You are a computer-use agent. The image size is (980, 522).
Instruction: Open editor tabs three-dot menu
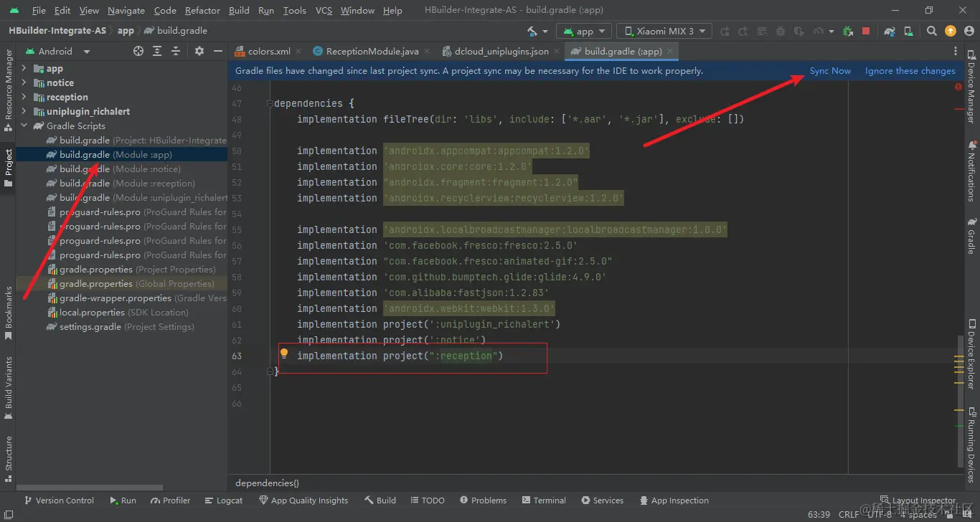click(x=956, y=51)
